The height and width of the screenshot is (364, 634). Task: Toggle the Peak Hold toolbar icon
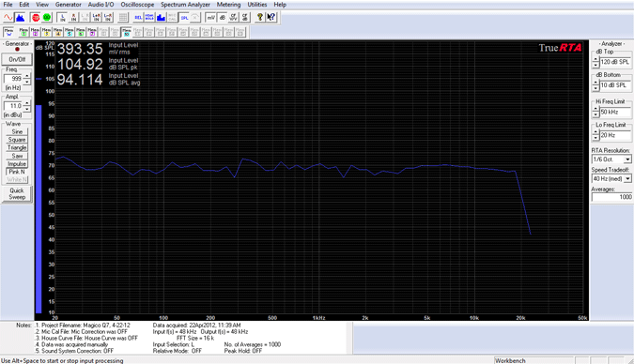pyautogui.click(x=149, y=18)
